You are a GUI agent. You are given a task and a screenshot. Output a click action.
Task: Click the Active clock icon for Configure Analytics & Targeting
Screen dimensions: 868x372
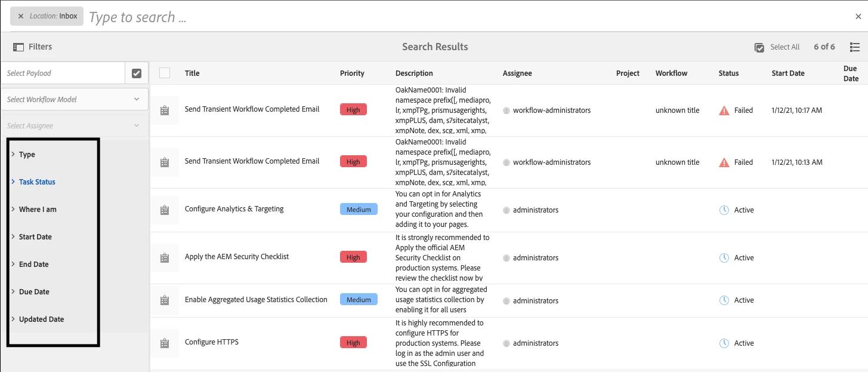pos(724,210)
